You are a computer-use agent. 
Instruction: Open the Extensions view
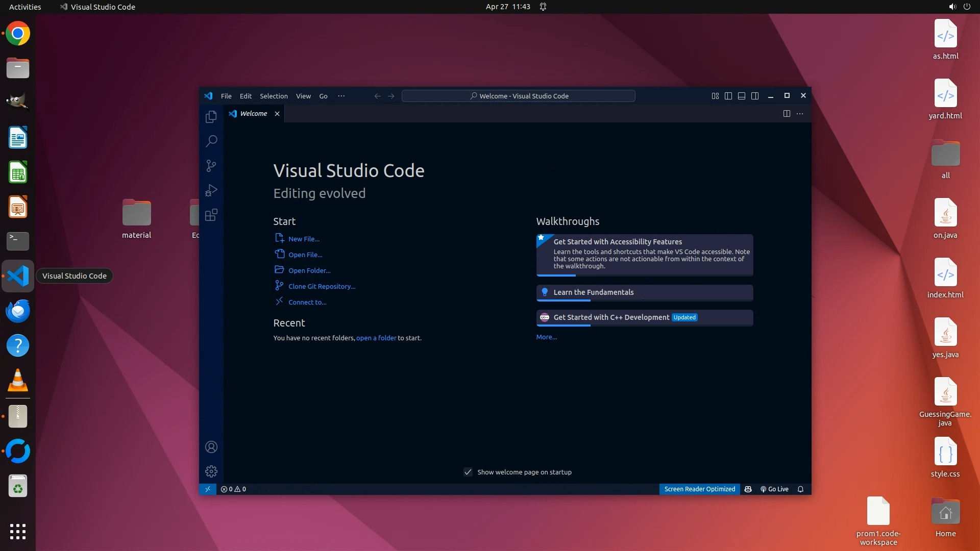pos(211,215)
